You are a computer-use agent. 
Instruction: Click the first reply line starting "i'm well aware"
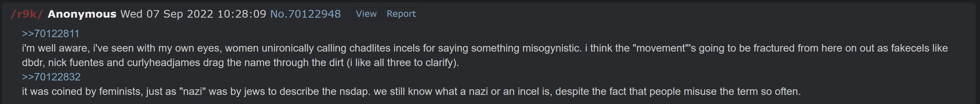pos(485,48)
